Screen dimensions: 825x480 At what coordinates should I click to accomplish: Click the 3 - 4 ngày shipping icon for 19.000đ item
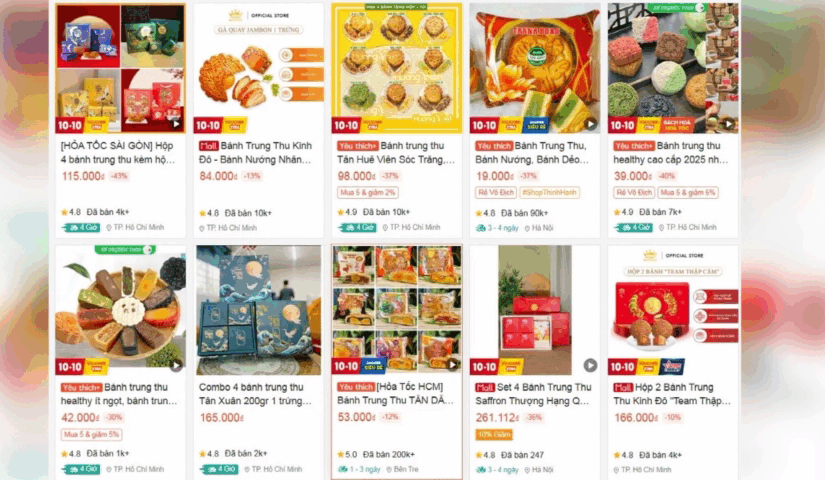(x=480, y=228)
